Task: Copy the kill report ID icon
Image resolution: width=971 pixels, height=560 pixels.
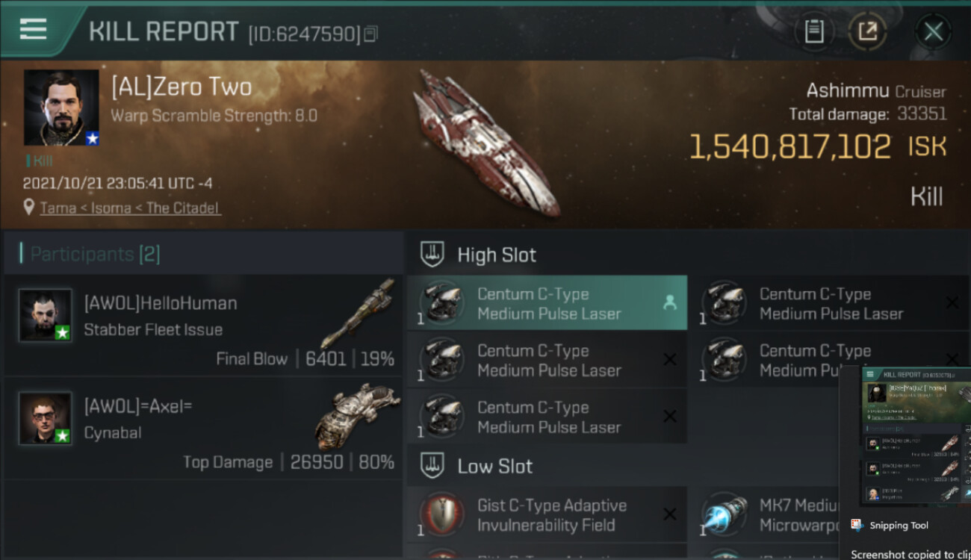Action: (x=371, y=34)
